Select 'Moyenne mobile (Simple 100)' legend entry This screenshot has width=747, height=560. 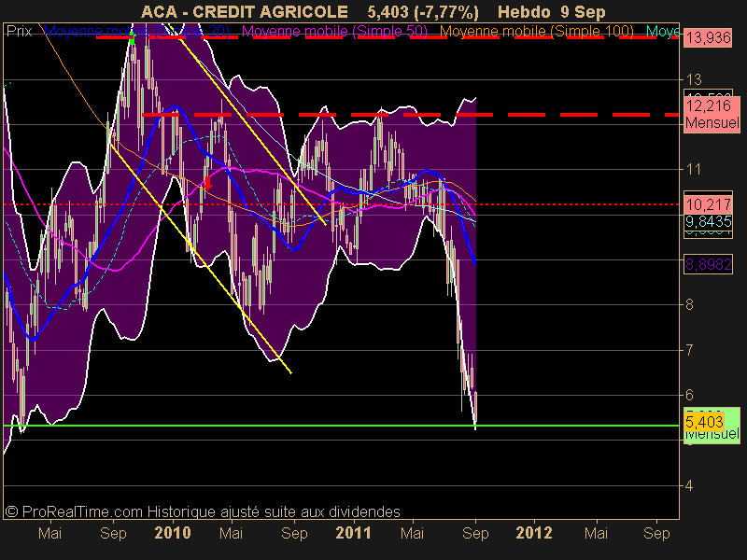536,32
